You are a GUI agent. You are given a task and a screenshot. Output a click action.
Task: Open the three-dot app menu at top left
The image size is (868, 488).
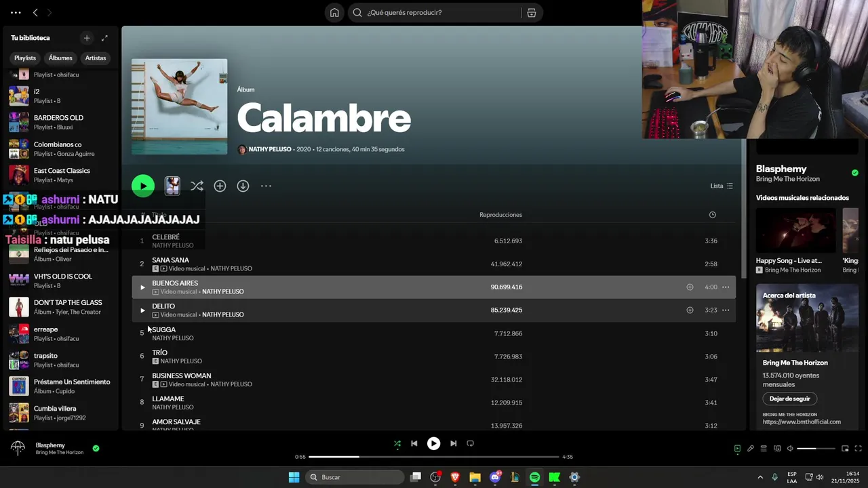coord(16,12)
